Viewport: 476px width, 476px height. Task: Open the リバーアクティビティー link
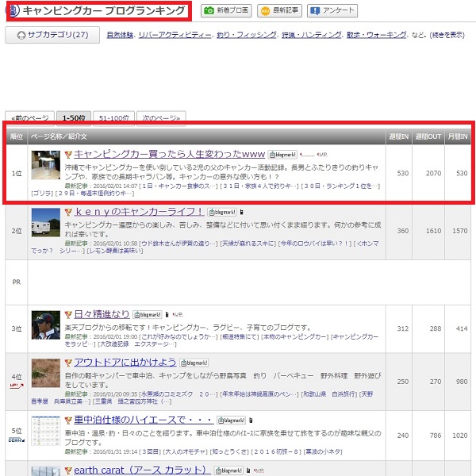(x=175, y=35)
